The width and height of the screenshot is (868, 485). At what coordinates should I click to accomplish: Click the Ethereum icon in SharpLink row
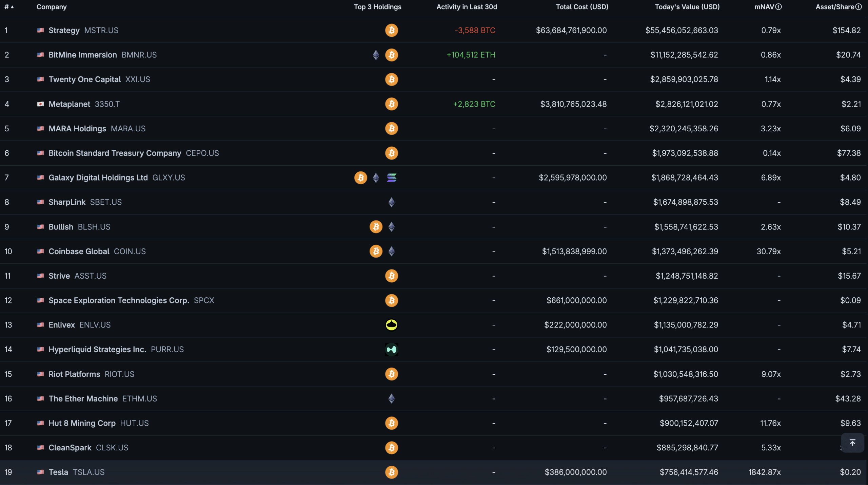pos(391,202)
